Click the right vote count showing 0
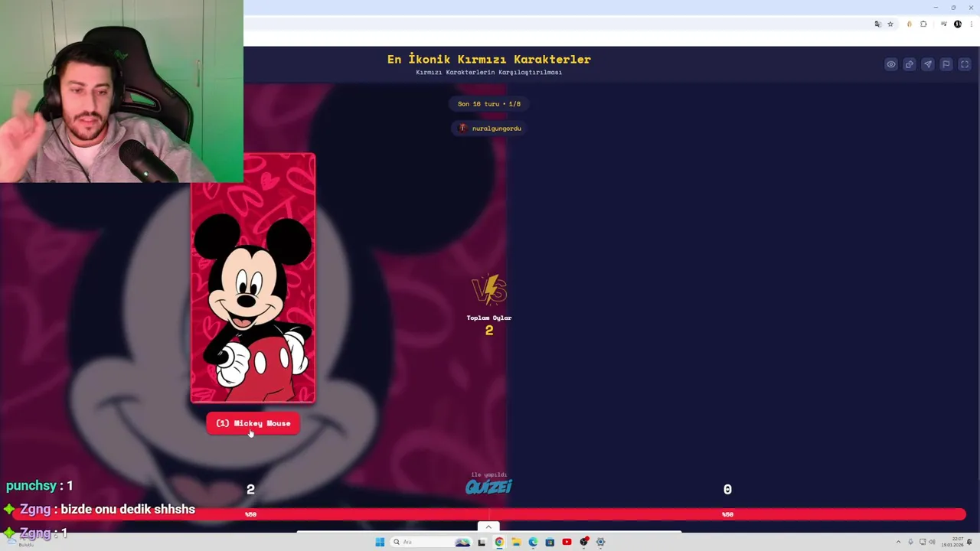The image size is (980, 551). pyautogui.click(x=727, y=489)
